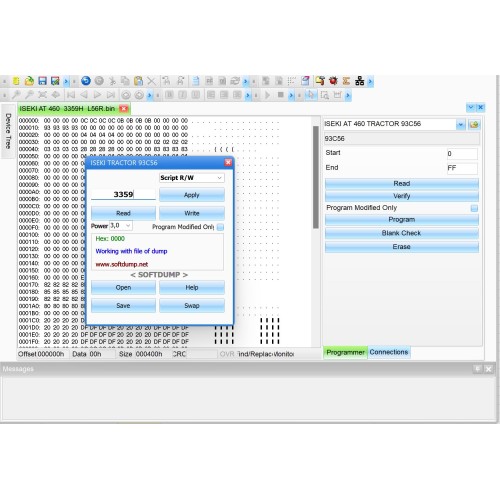
Task: Open the Device Tree side tab
Action: [x=8, y=131]
